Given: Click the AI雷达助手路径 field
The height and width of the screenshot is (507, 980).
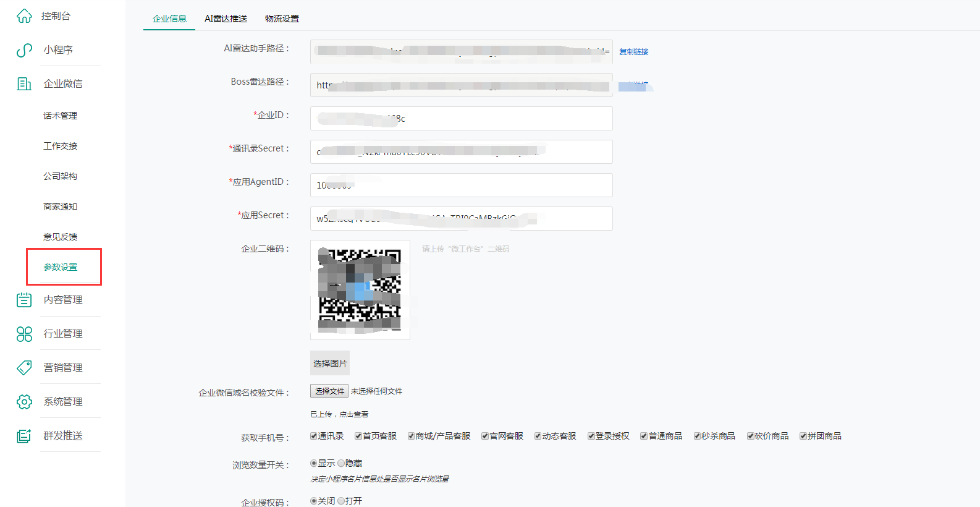Looking at the screenshot, I should (462, 51).
